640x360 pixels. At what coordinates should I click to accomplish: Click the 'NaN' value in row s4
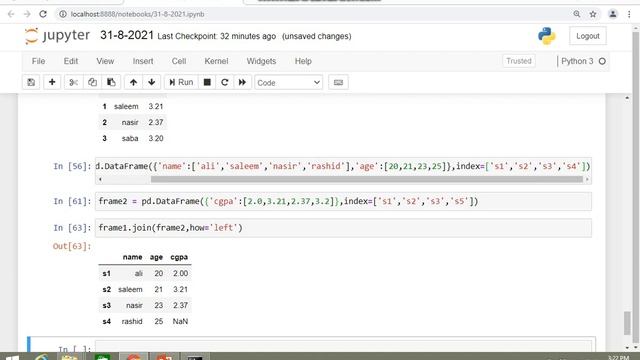[180, 321]
